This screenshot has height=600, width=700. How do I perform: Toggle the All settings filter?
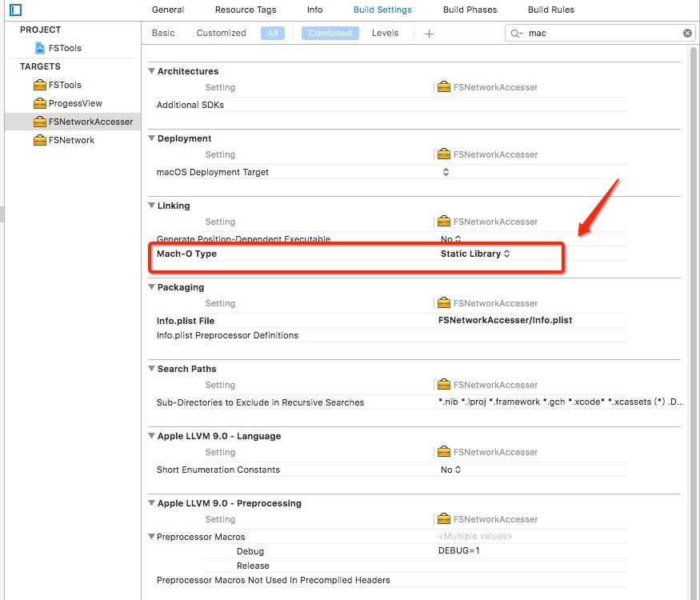pos(272,33)
